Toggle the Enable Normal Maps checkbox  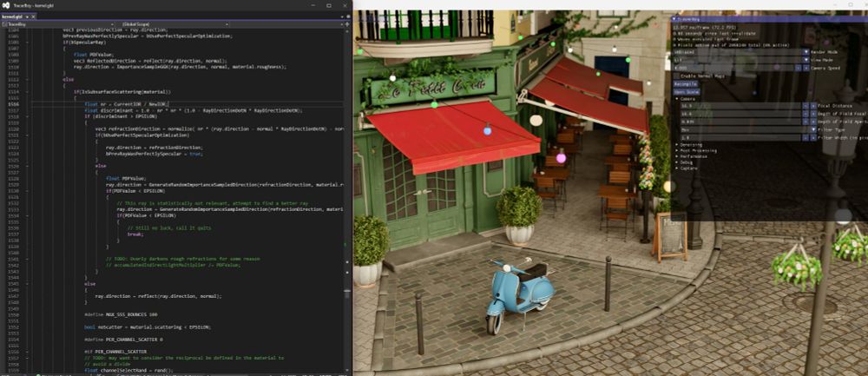[x=676, y=76]
